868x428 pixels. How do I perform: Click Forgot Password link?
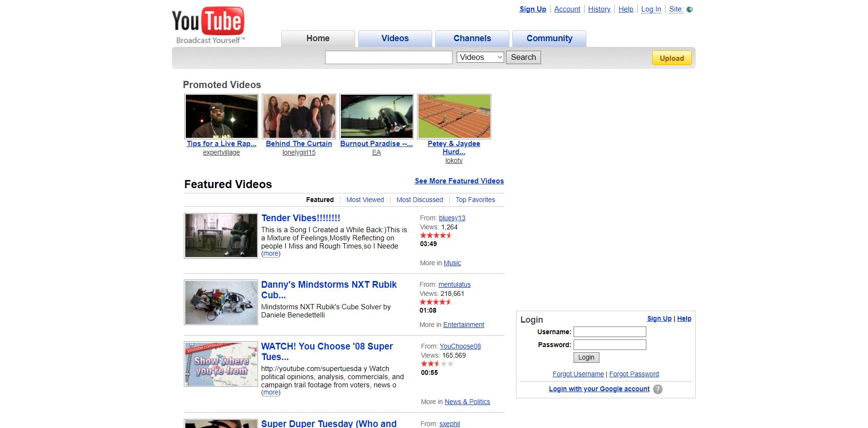pyautogui.click(x=634, y=374)
